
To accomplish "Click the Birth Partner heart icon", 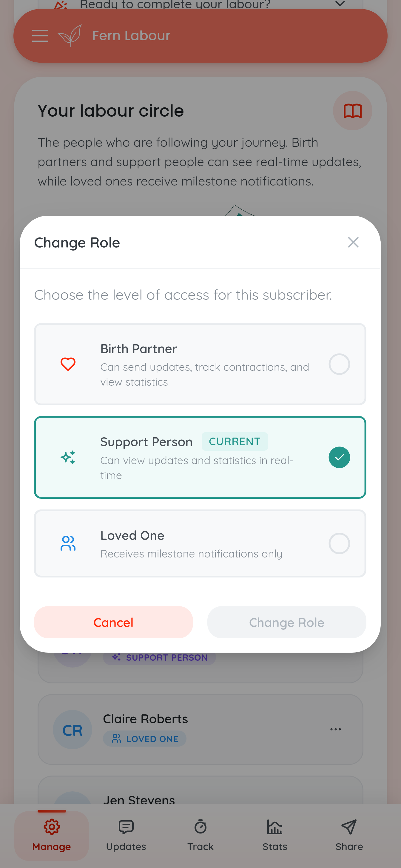I will pos(68,364).
